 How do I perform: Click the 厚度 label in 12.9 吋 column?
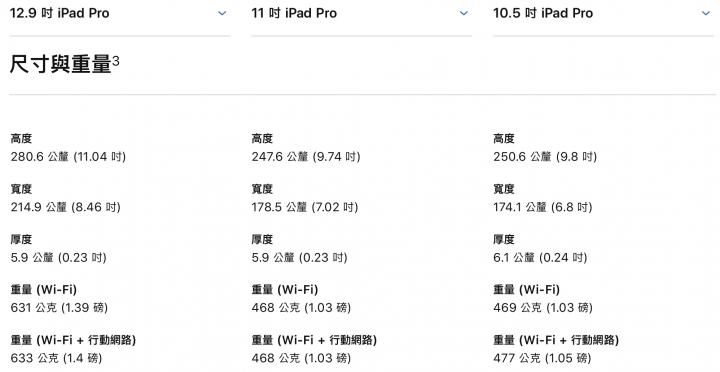pyautogui.click(x=21, y=240)
